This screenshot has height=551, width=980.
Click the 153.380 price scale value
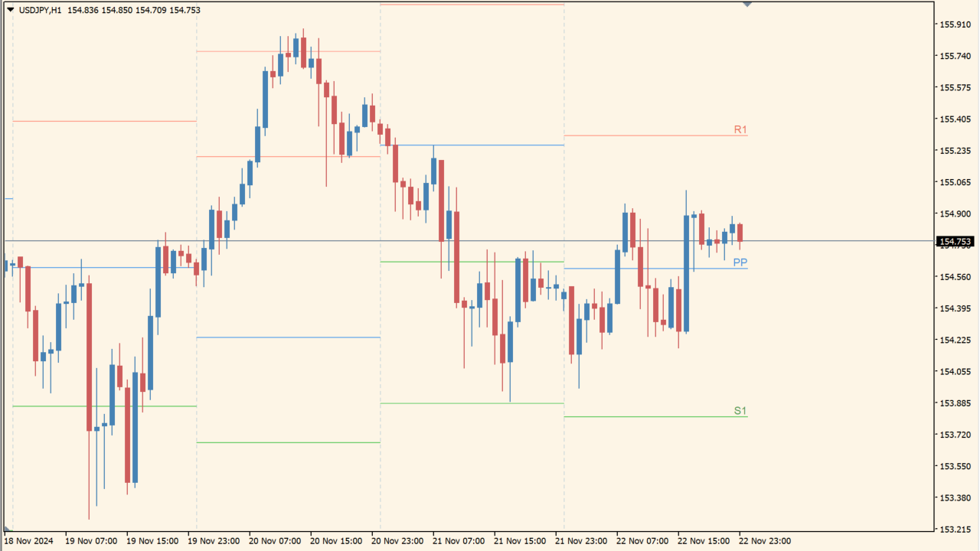955,497
